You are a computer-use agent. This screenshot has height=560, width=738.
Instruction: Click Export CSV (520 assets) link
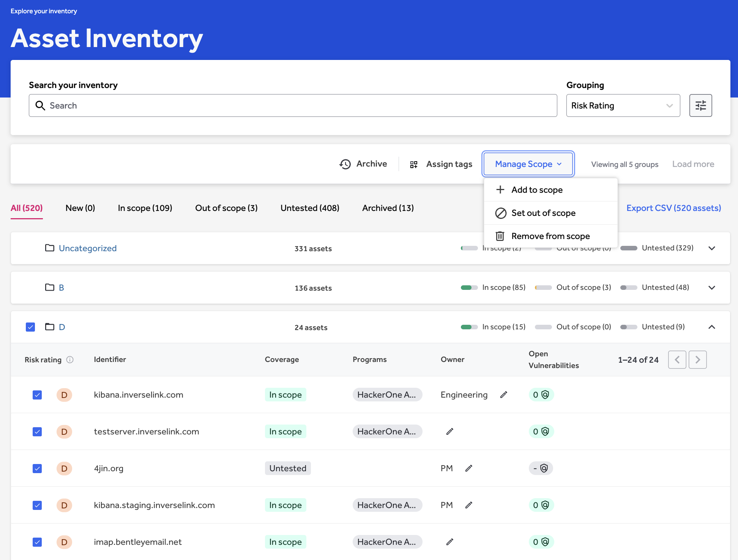click(x=673, y=208)
